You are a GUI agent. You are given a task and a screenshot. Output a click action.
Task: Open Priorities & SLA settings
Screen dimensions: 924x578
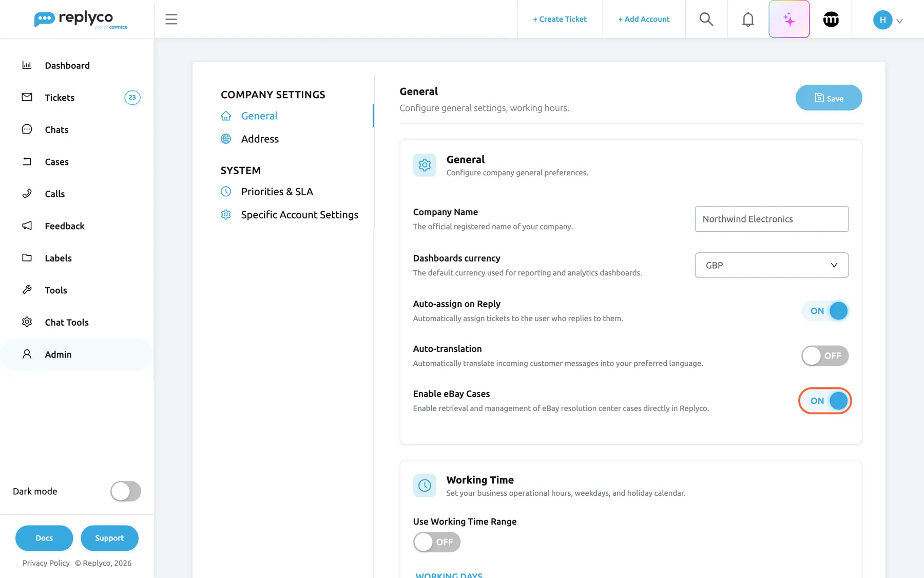(x=277, y=192)
